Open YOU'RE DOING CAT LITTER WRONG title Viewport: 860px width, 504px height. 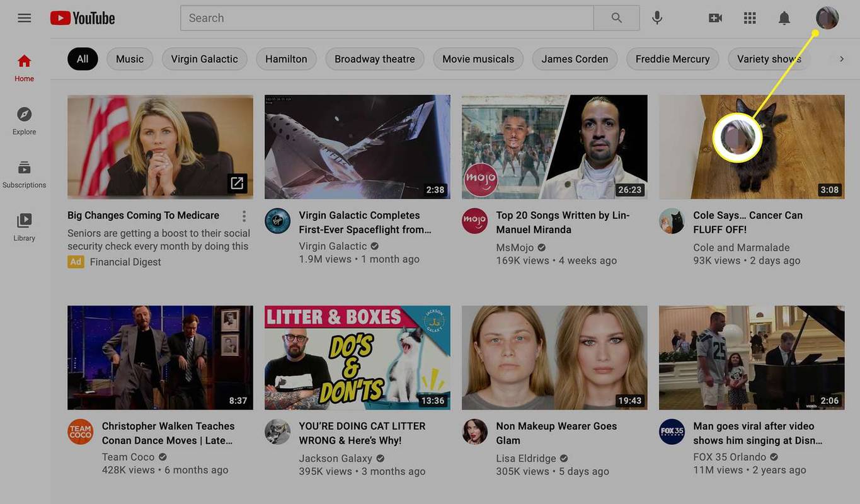click(x=362, y=433)
